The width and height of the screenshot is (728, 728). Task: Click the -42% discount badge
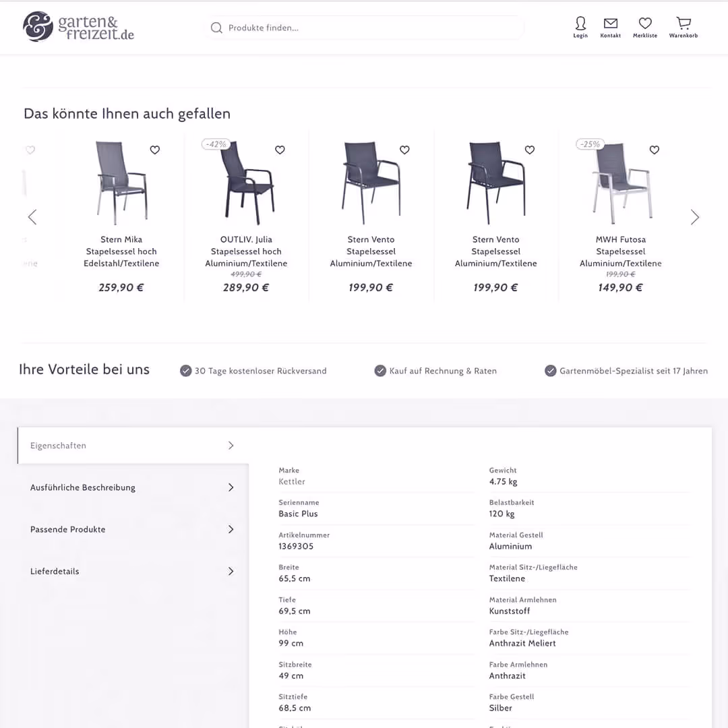coord(216,144)
